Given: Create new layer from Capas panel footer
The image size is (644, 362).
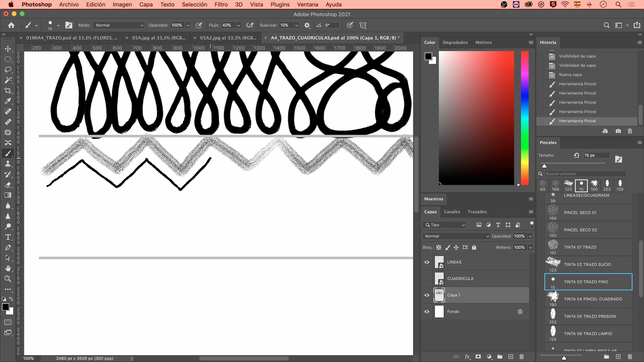Looking at the screenshot, I should tap(511, 357).
